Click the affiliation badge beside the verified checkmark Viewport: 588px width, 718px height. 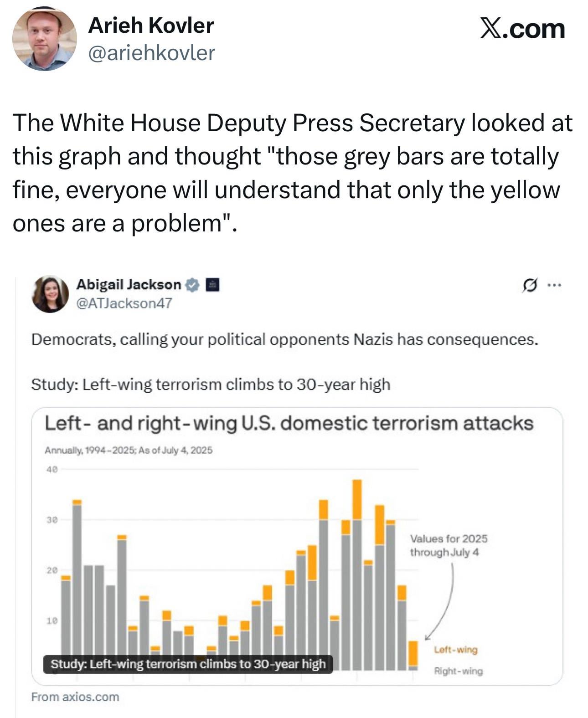[x=213, y=285]
